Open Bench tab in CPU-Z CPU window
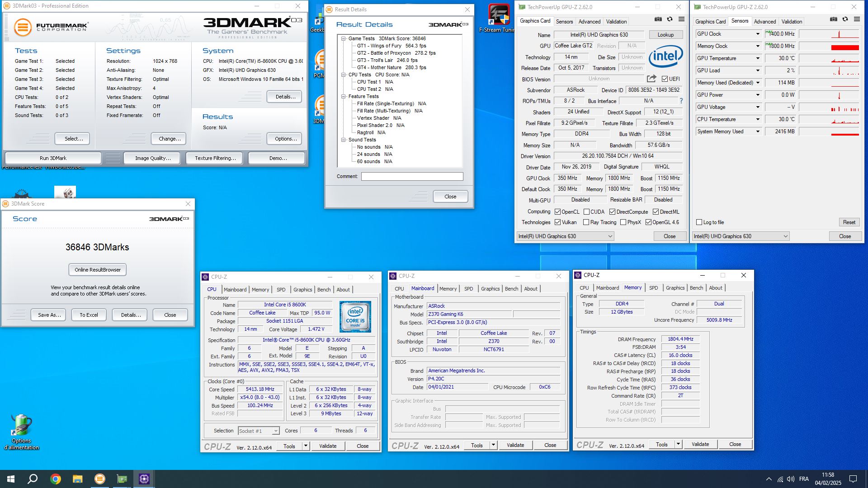This screenshot has height=488, width=868. point(324,290)
